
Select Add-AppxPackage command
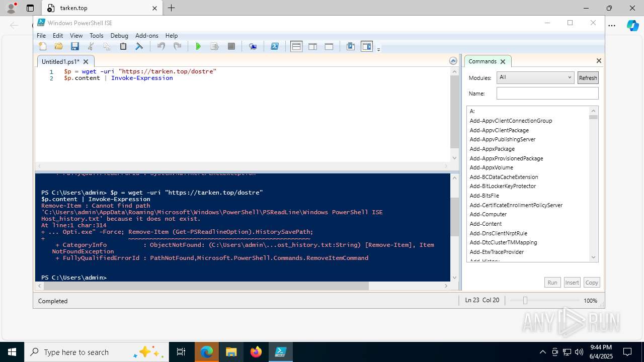click(492, 149)
